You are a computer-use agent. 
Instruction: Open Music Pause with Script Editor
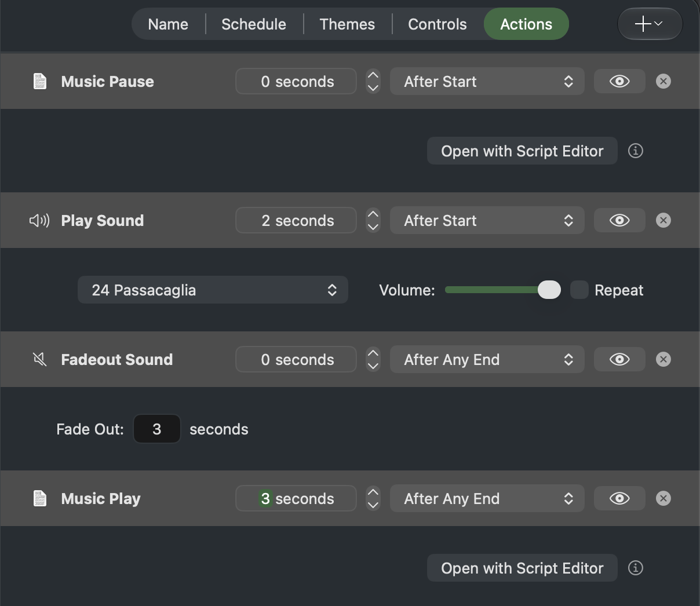click(x=522, y=151)
